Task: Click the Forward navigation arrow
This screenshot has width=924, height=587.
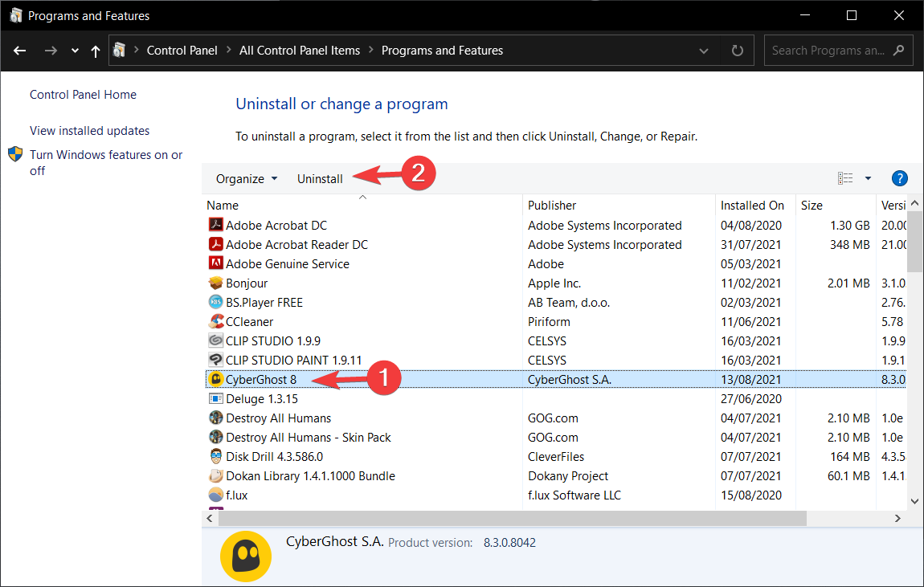Action: pyautogui.click(x=51, y=51)
